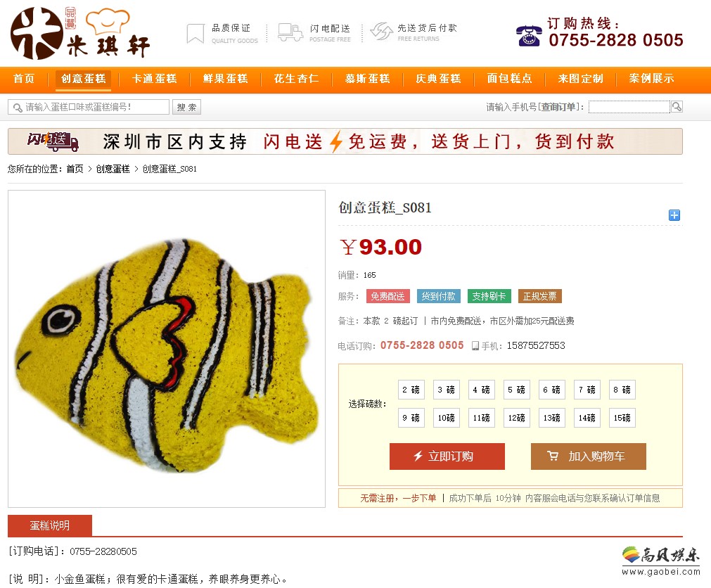
Task: Choose the 12磅 weight option
Action: (x=516, y=418)
